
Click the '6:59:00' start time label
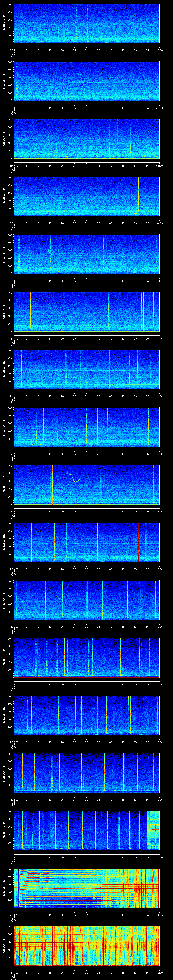(14, 281)
